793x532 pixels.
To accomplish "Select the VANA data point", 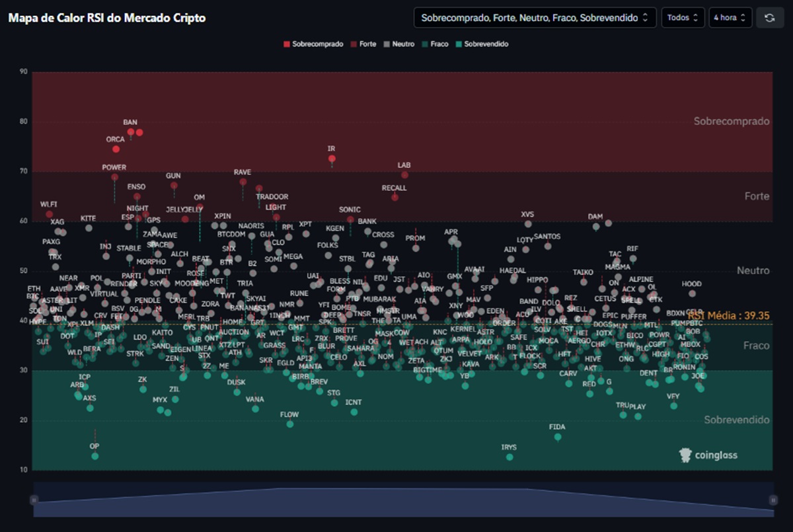I will (x=256, y=409).
